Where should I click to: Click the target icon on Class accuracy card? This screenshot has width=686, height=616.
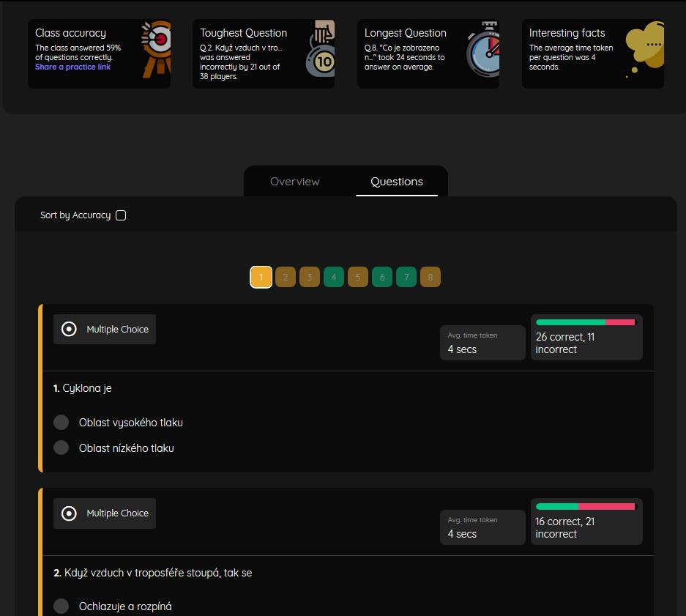pyautogui.click(x=155, y=50)
